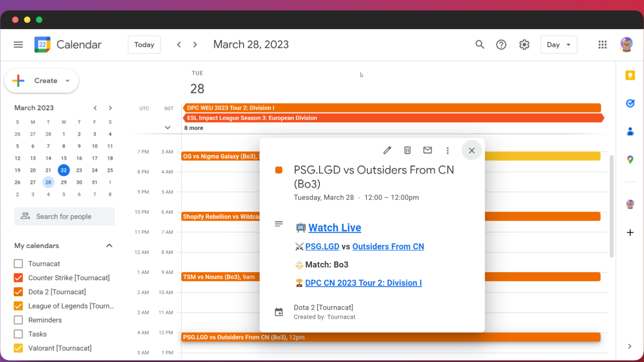Click March 2023 mini calendar title

point(34,108)
